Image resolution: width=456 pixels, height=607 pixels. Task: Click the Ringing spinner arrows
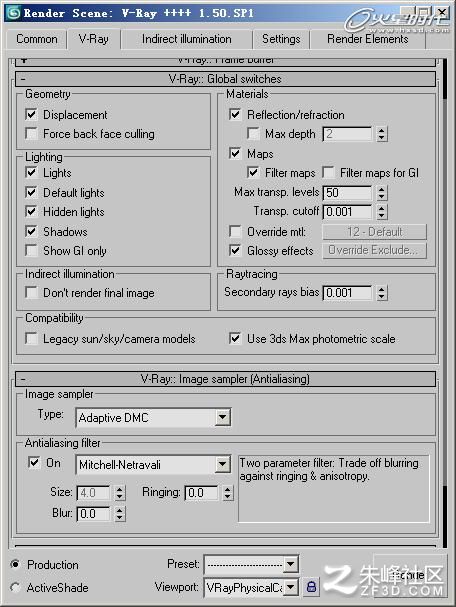(x=228, y=493)
